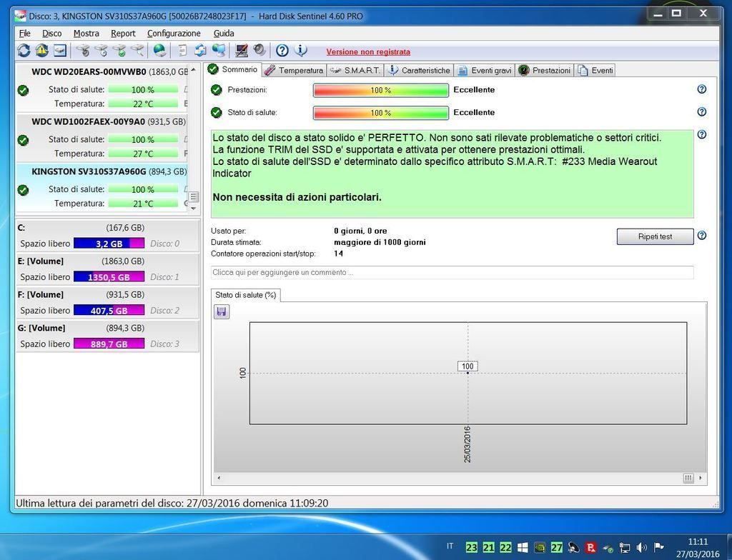Click the 'Versione non registrata' link

368,51
